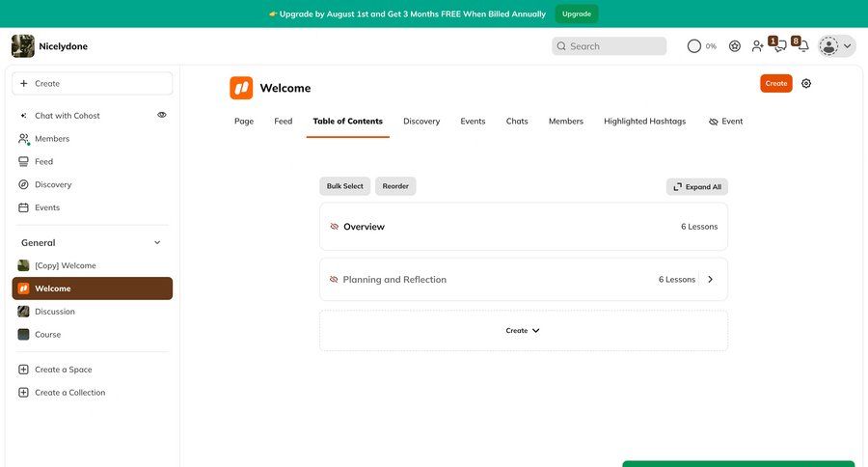The image size is (868, 467).
Task: Open space settings gear icon
Action: [806, 83]
